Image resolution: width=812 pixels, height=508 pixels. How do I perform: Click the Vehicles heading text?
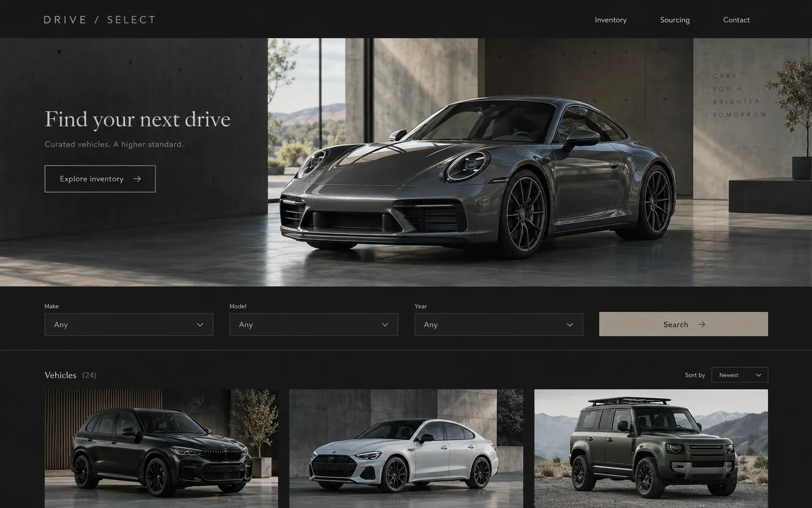pos(60,375)
